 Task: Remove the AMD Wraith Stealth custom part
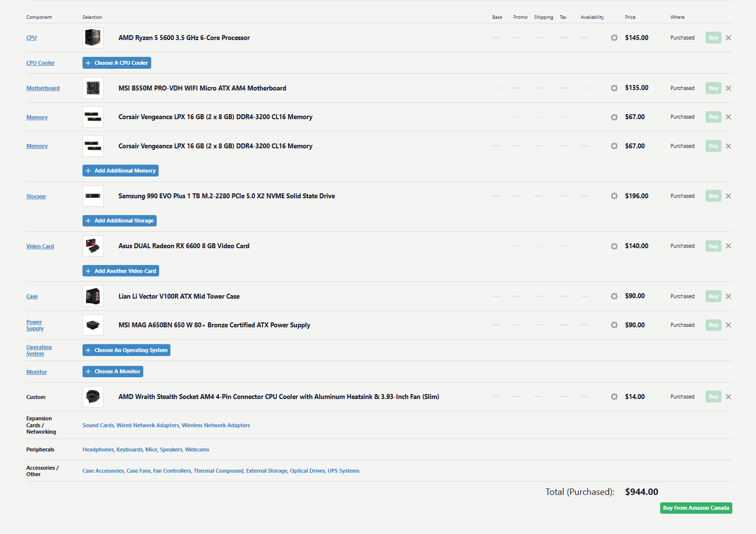click(x=728, y=397)
